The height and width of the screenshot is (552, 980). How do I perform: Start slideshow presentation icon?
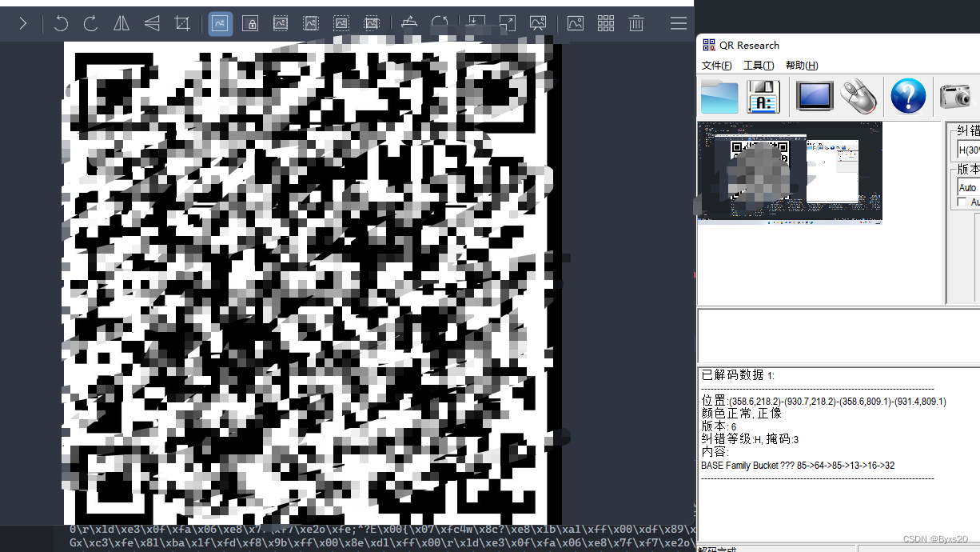click(x=538, y=23)
